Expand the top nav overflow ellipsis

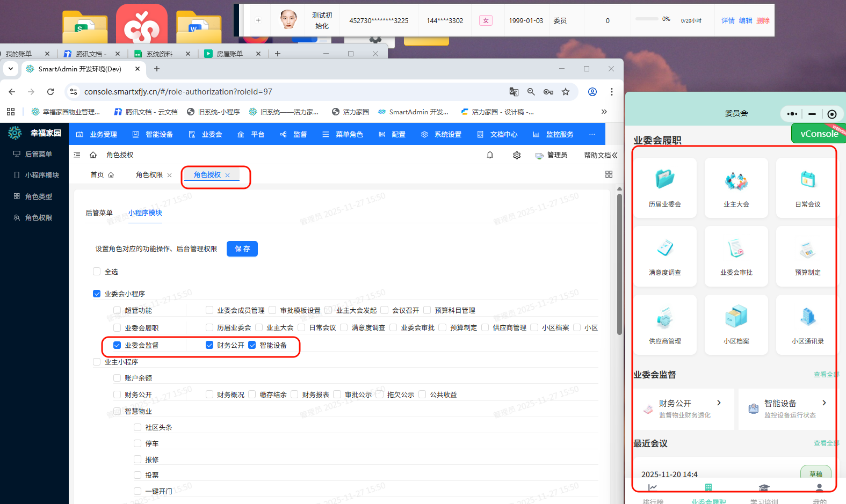[x=592, y=134]
